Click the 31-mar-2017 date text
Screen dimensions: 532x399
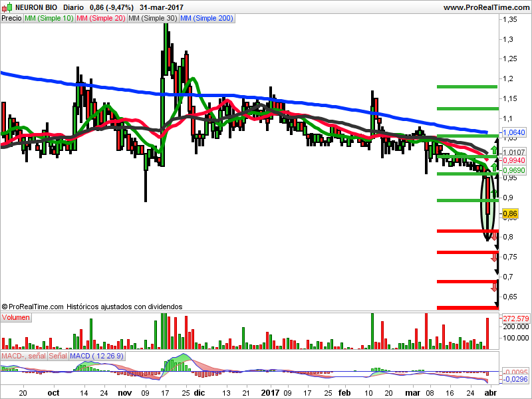[x=162, y=7]
